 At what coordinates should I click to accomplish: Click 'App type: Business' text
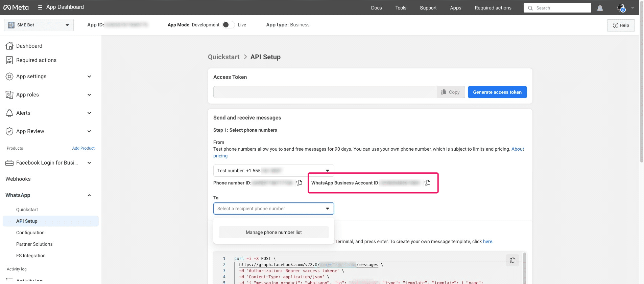288,25
